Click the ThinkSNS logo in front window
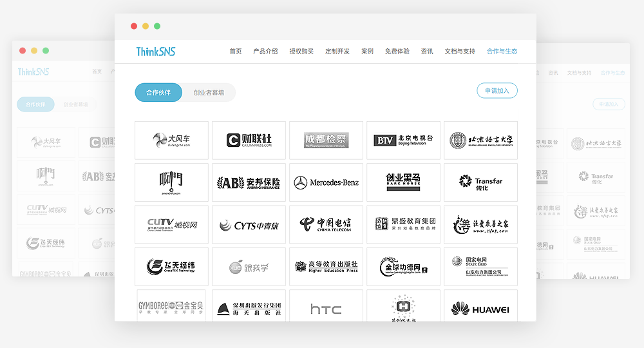 point(156,52)
